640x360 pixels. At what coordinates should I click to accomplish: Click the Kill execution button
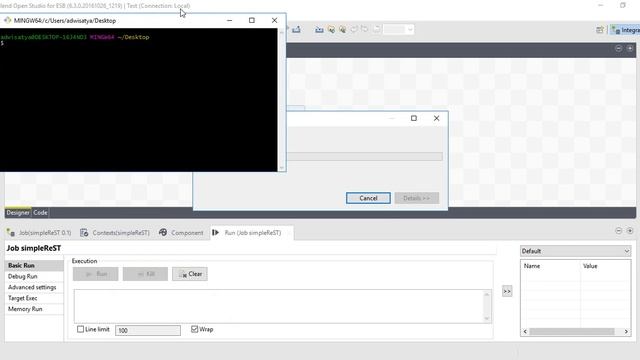[145, 274]
